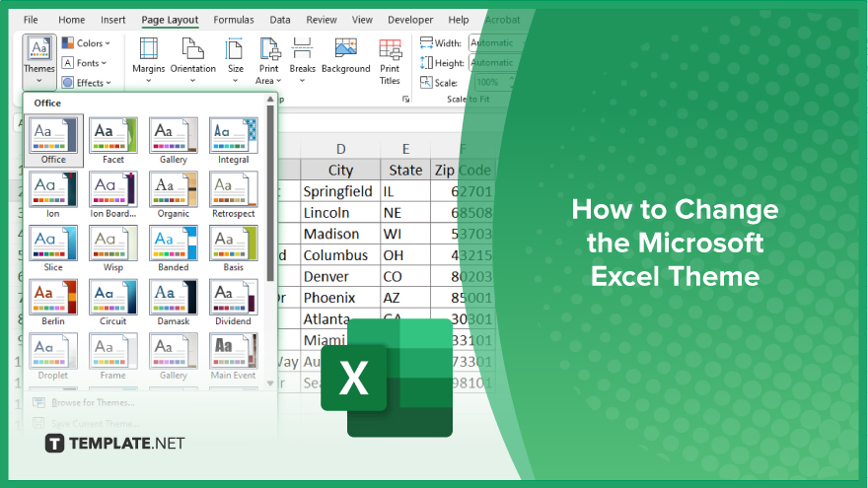Open the Height Automatic dropdown
Image resolution: width=868 pixels, height=488 pixels.
tap(496, 63)
